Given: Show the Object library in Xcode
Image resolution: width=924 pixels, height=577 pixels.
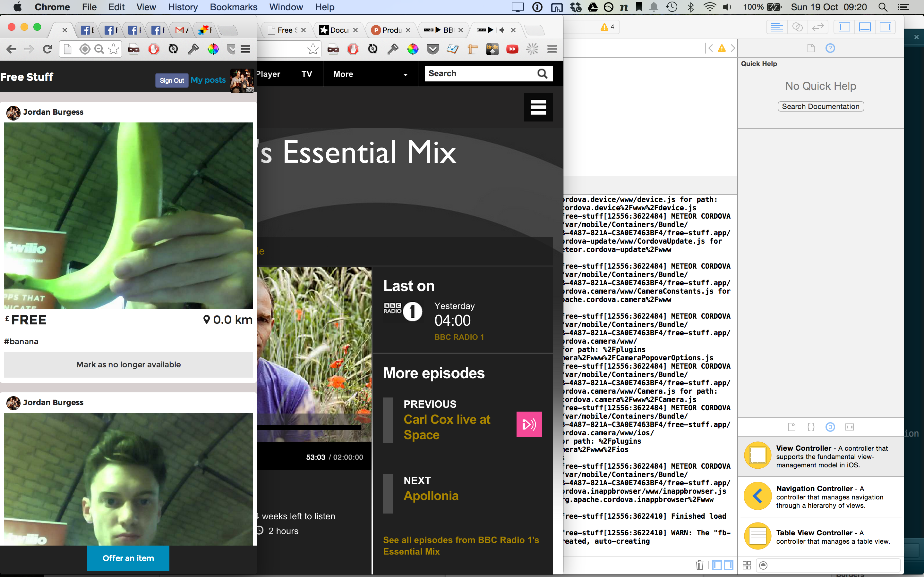Looking at the screenshot, I should [x=830, y=427].
